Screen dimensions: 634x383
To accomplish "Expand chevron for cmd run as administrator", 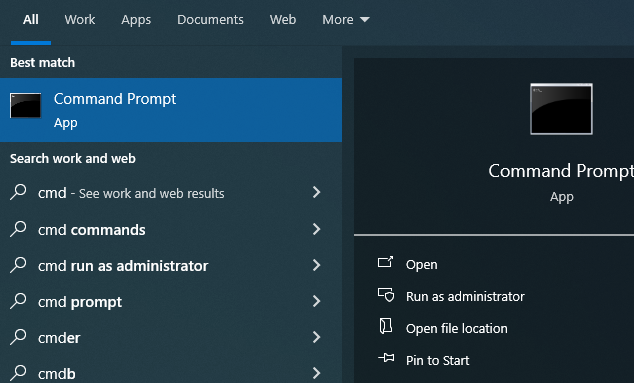I will pyautogui.click(x=317, y=265).
